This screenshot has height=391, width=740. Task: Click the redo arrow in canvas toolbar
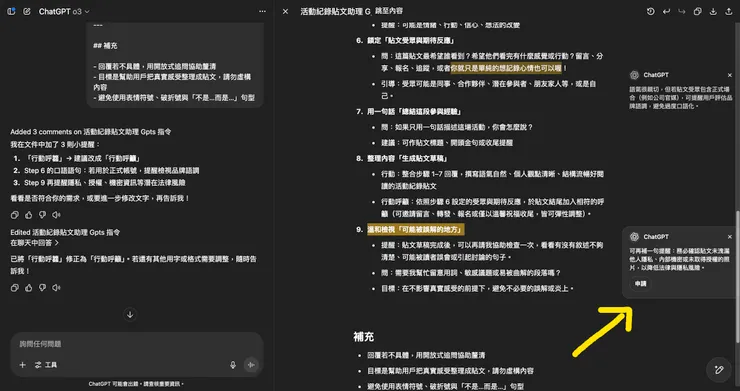pos(682,11)
